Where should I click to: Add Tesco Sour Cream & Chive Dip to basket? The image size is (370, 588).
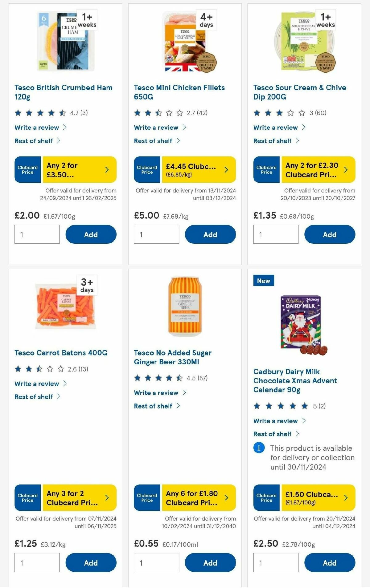click(330, 234)
